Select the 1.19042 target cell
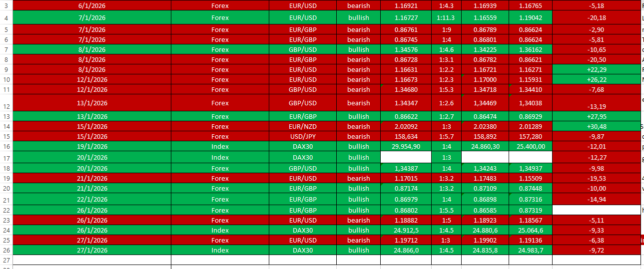 click(530, 17)
